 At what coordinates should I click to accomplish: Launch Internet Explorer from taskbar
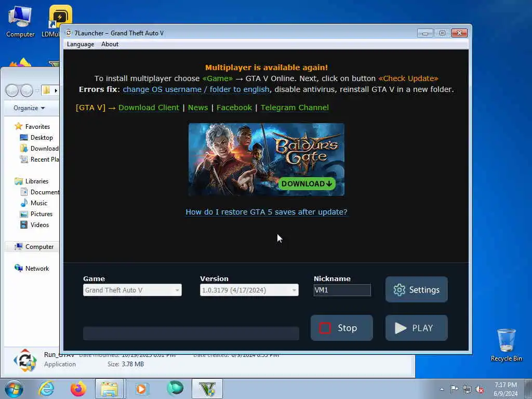pyautogui.click(x=46, y=389)
